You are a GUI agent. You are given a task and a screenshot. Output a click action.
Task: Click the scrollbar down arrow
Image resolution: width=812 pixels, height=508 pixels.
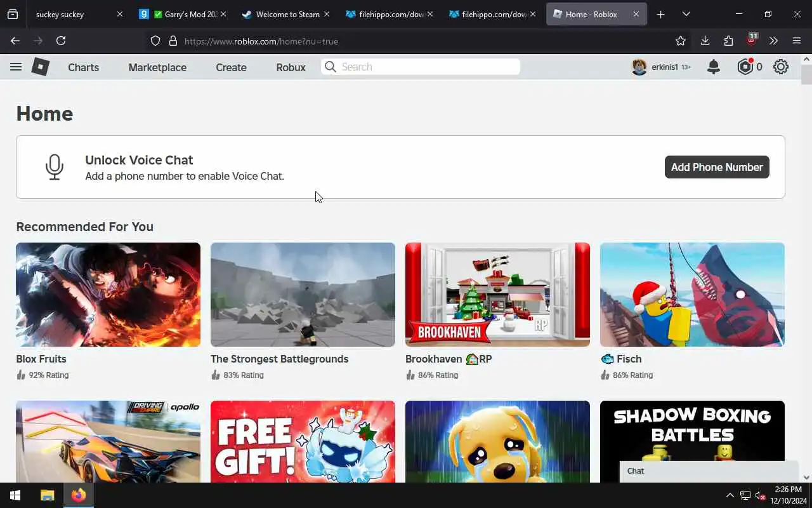[806, 478]
